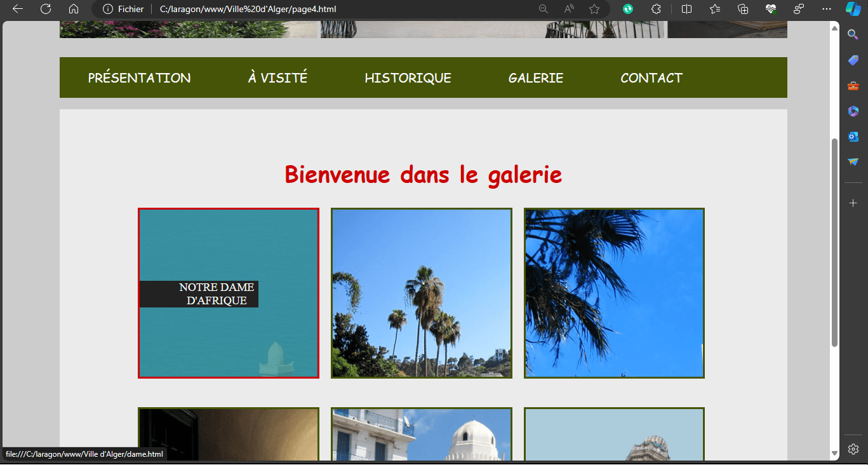This screenshot has height=465, width=868.
Task: Refresh the current page
Action: click(x=46, y=9)
